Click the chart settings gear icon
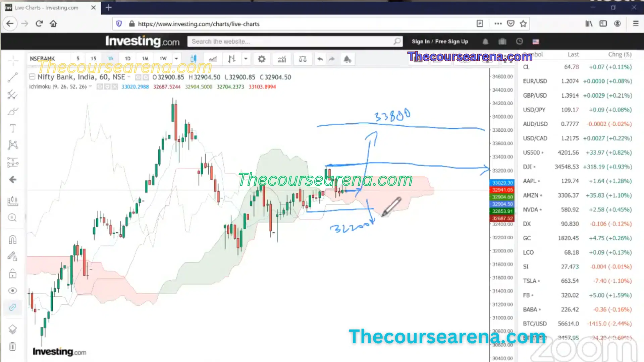 pos(261,58)
